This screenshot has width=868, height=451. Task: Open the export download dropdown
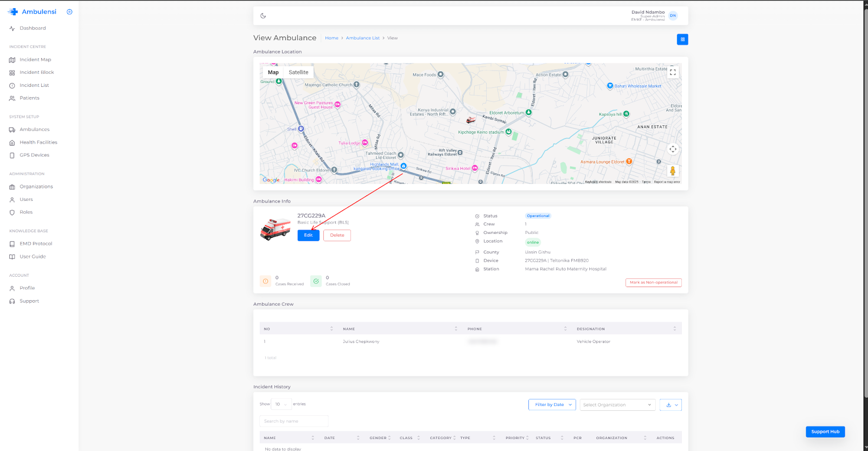pyautogui.click(x=671, y=405)
